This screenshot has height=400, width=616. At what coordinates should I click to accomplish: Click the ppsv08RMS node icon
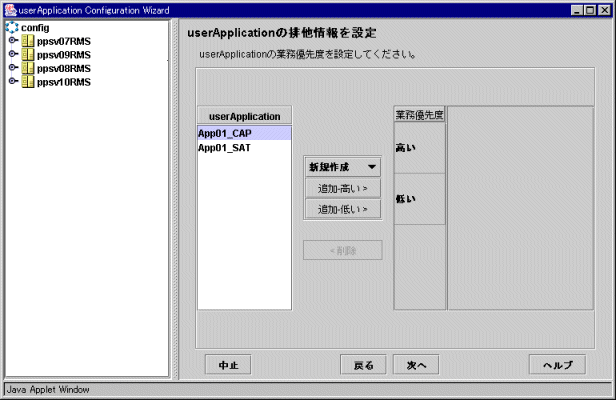(28, 68)
